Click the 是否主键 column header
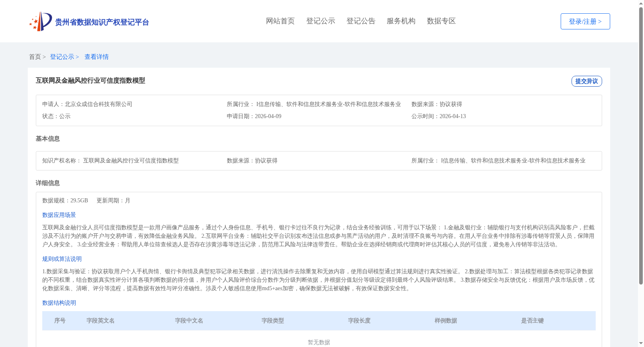This screenshot has height=347, width=644. [x=533, y=321]
